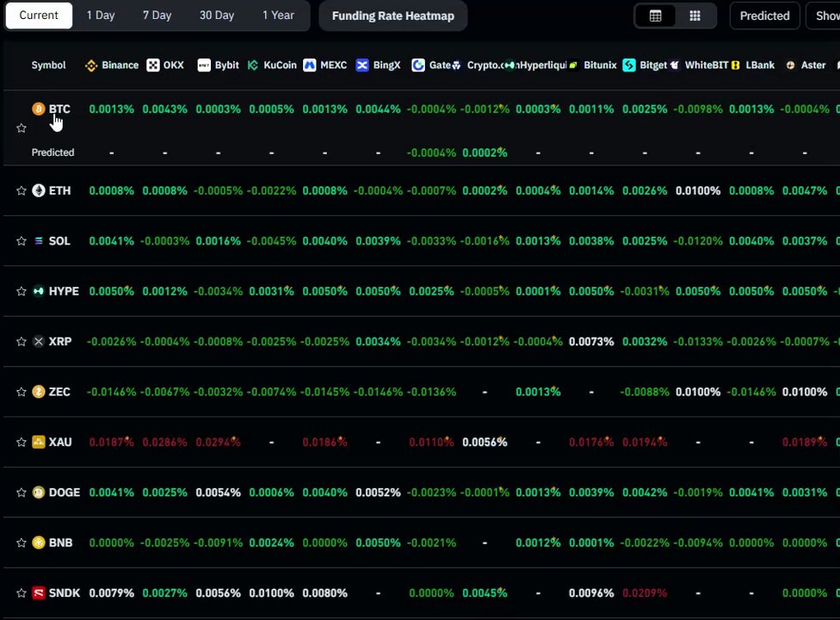Star ETH as a favorite
Screen dimensions: 840x620
click(x=22, y=191)
